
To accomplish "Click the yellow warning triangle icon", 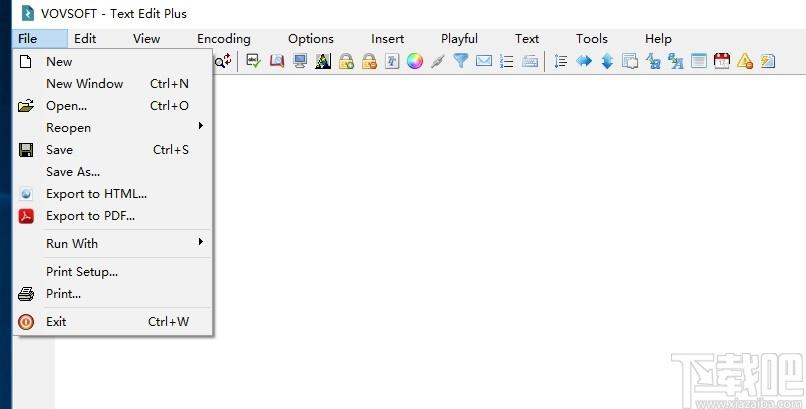I will (x=745, y=61).
